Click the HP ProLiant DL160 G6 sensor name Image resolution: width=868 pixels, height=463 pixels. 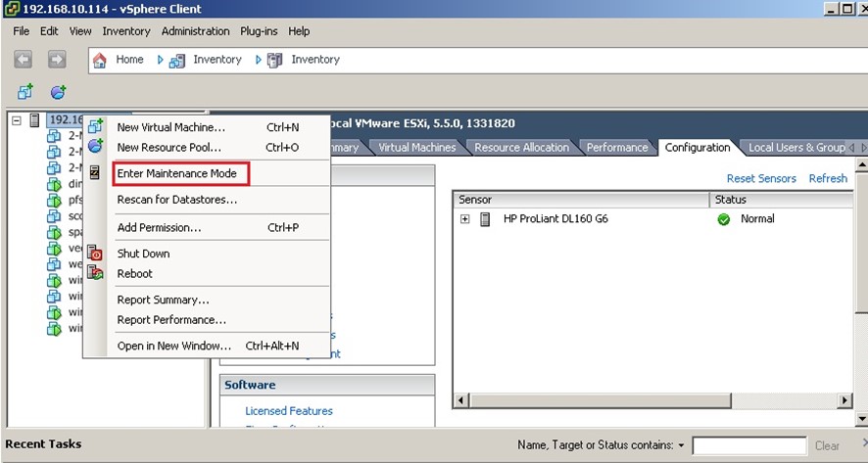555,219
